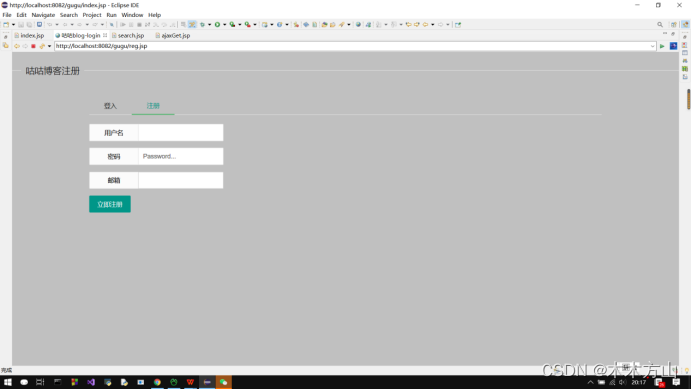Screen dimensions: 692x389
Task: Click the Save toolbar icon
Action: click(x=21, y=25)
